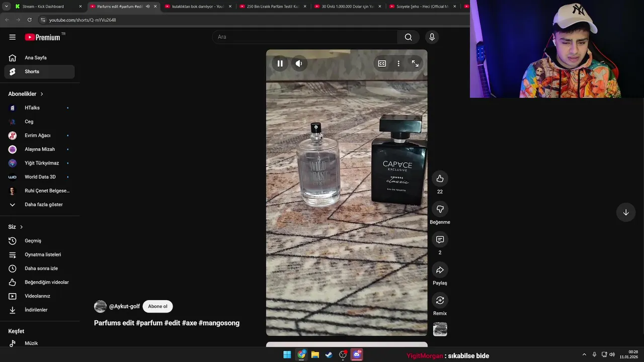Image resolution: width=644 pixels, height=362 pixels.
Task: Enter fullscreen on the Shorts player
Action: pos(415,63)
